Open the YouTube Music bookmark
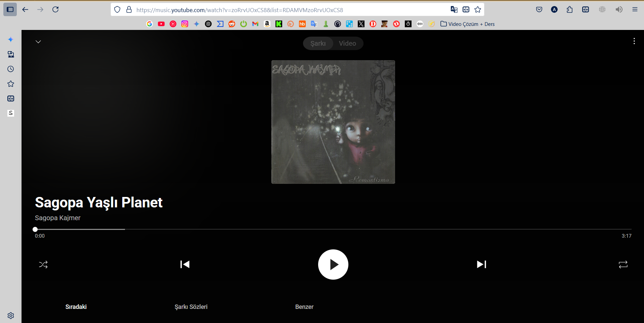Image resolution: width=644 pixels, height=323 pixels. (x=173, y=24)
